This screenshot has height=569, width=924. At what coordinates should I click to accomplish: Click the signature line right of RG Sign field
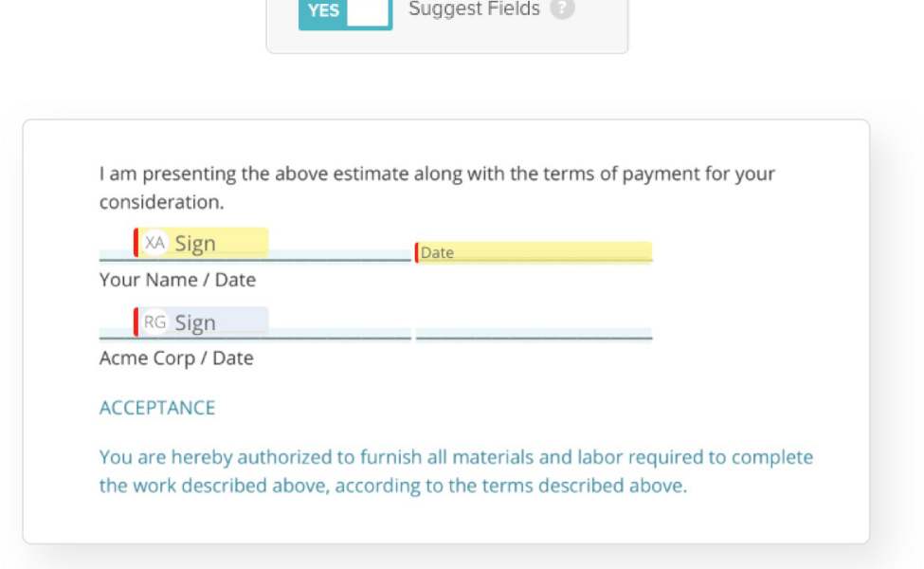(x=340, y=335)
